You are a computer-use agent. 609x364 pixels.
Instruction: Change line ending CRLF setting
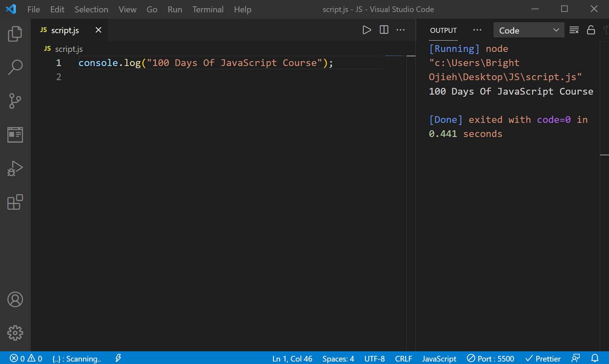404,358
